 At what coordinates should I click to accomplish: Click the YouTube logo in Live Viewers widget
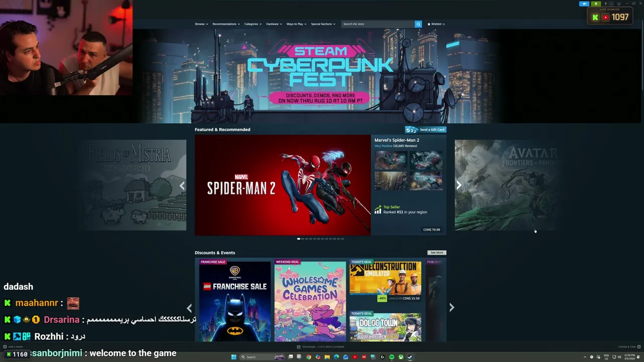tap(605, 18)
